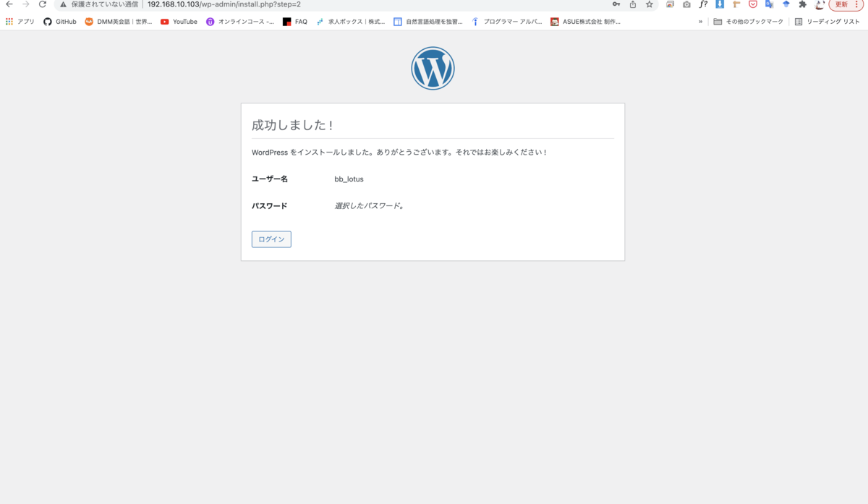Screen dimensions: 868x504
Task: Open the ASUE株式会社 bookmark
Action: tap(586, 22)
